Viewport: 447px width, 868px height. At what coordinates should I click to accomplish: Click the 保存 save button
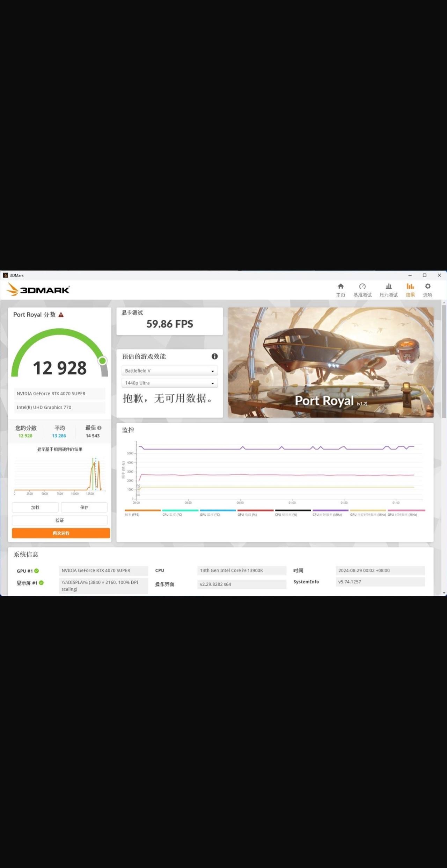pyautogui.click(x=84, y=507)
